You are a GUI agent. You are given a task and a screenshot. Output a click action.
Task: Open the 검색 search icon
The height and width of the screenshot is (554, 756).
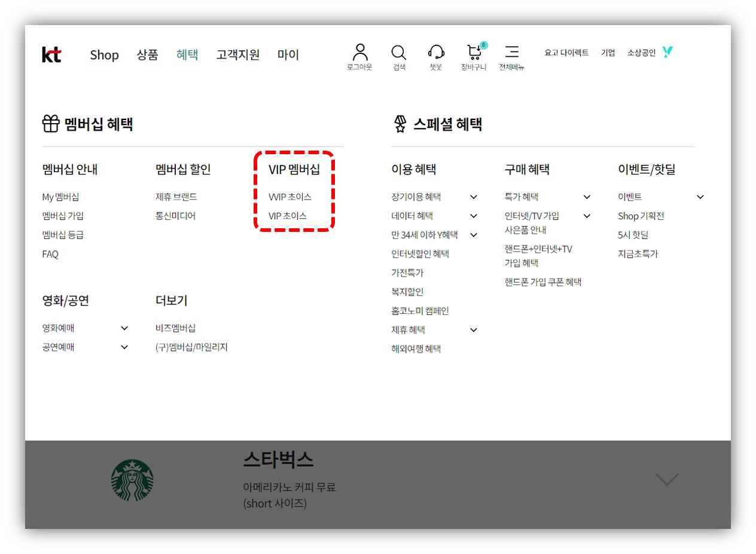[x=398, y=53]
